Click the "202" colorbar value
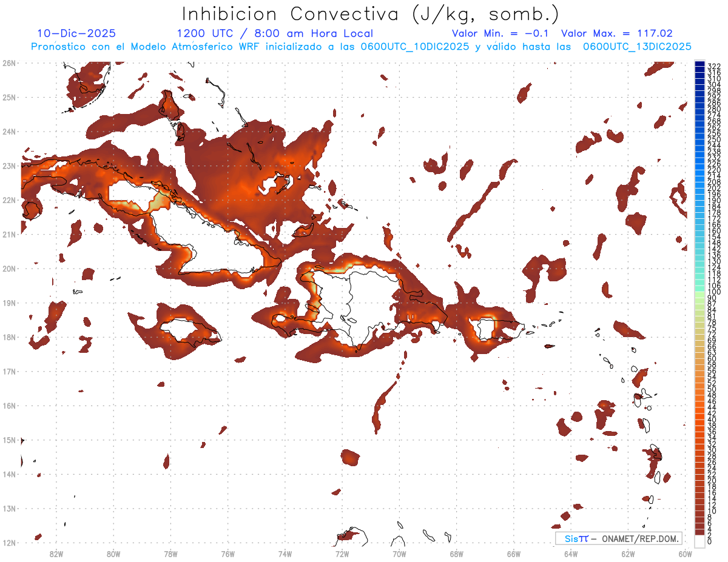Viewport: 728px width, 562px height. pos(714,188)
